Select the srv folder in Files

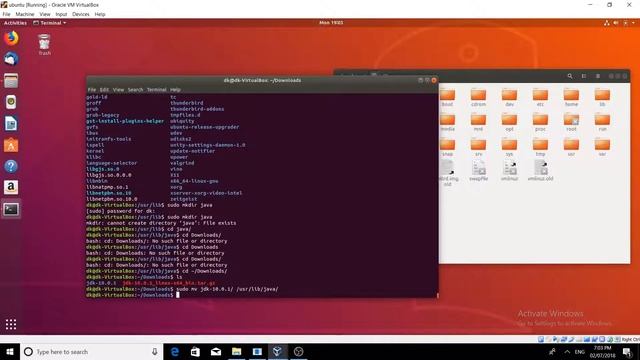coord(478,147)
